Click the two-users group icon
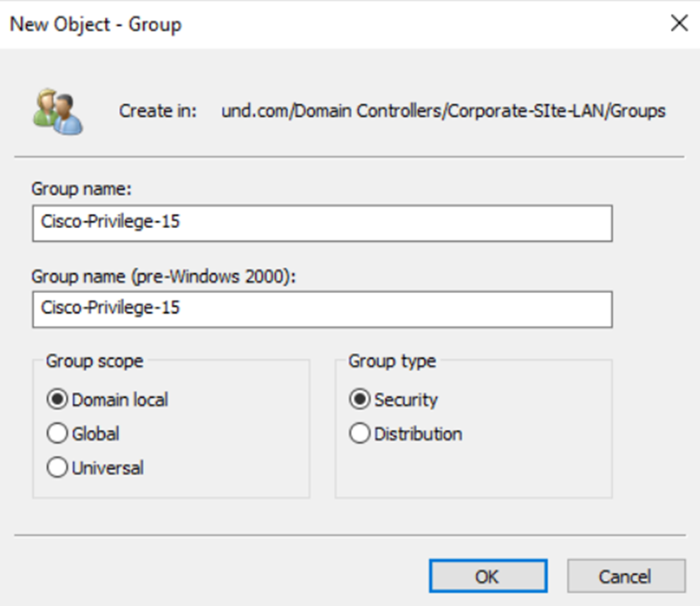Image resolution: width=700 pixels, height=606 pixels. [57, 112]
